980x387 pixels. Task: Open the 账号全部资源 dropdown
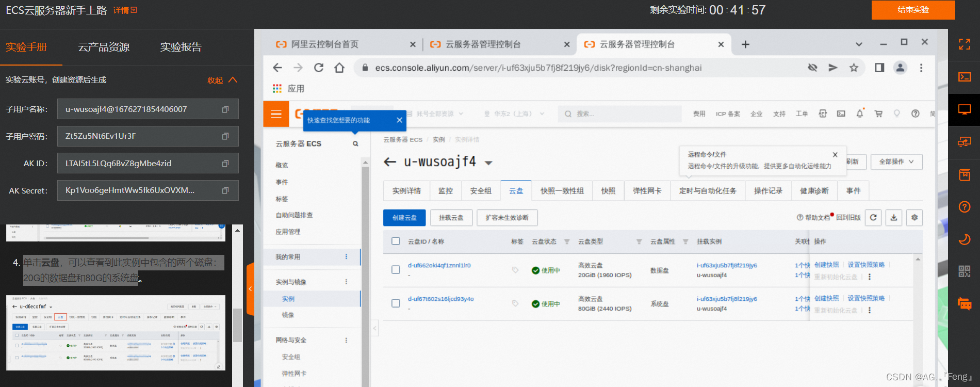click(435, 114)
